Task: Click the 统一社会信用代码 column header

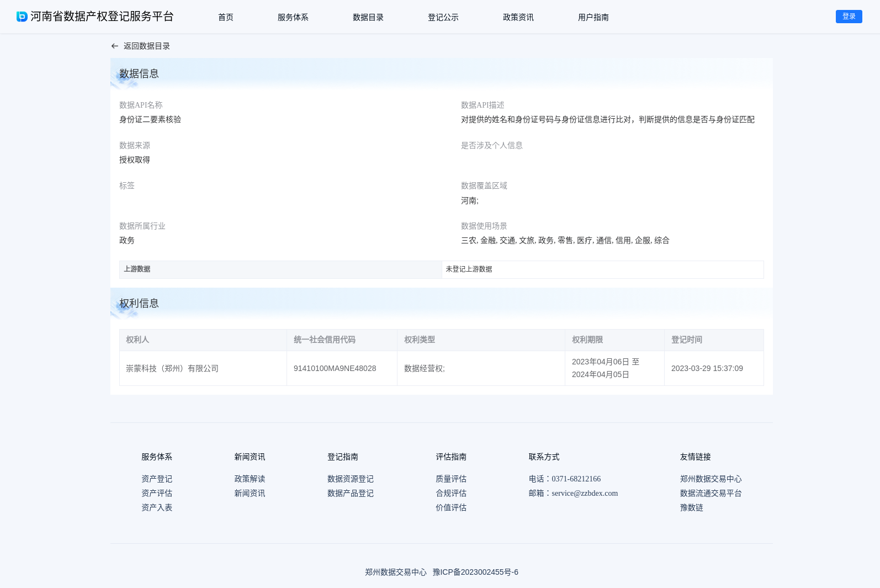Action: pos(342,340)
